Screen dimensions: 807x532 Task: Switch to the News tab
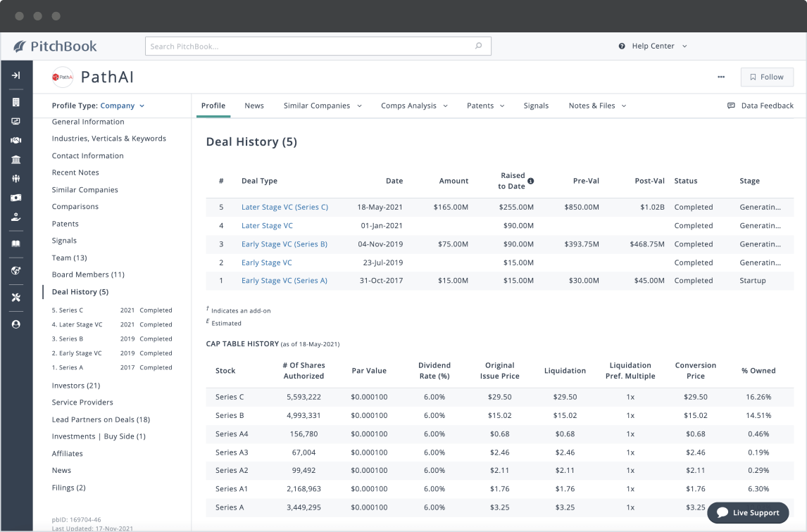[x=254, y=106]
